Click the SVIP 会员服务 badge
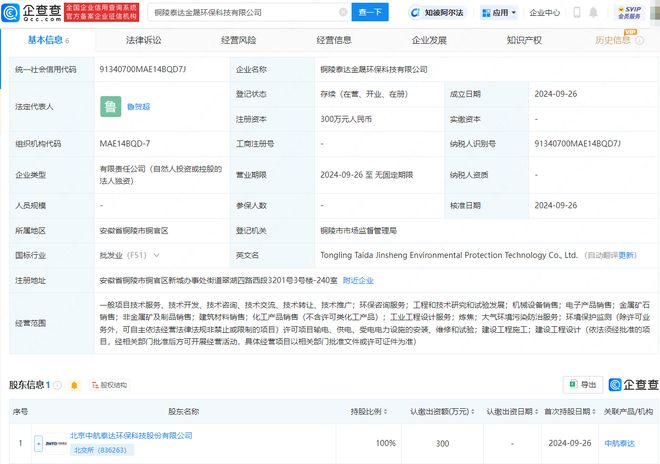The width and height of the screenshot is (660, 464). (x=629, y=13)
